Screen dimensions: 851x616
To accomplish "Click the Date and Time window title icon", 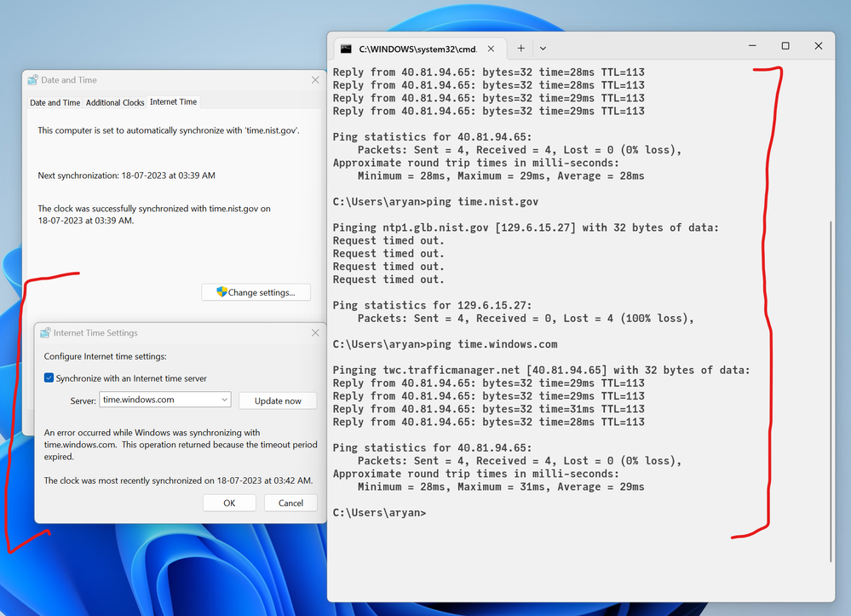I will [x=32, y=80].
